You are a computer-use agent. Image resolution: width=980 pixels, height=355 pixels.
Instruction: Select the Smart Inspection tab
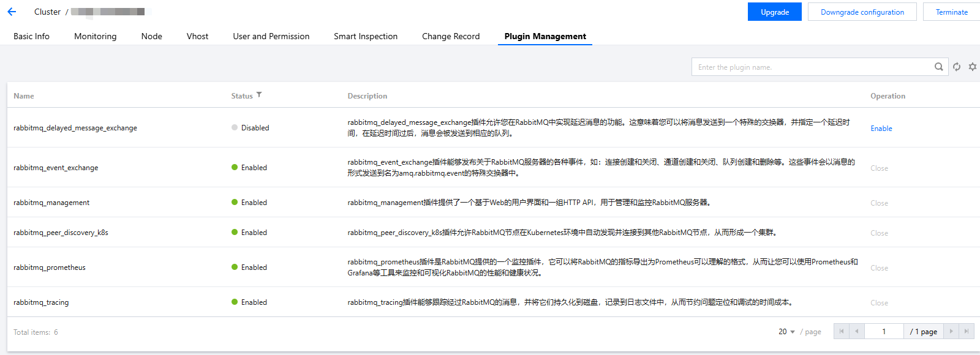point(366,36)
